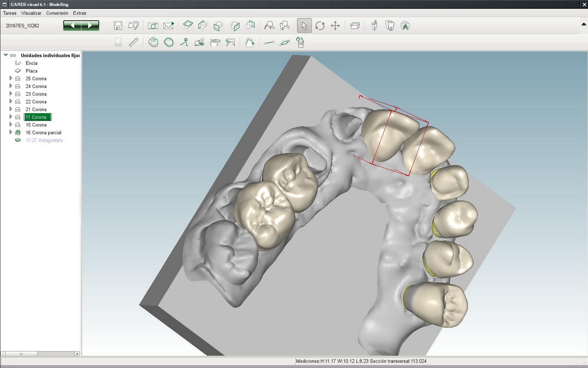Click the green forward navigation arrow
This screenshot has width=588, height=368.
[x=90, y=25]
